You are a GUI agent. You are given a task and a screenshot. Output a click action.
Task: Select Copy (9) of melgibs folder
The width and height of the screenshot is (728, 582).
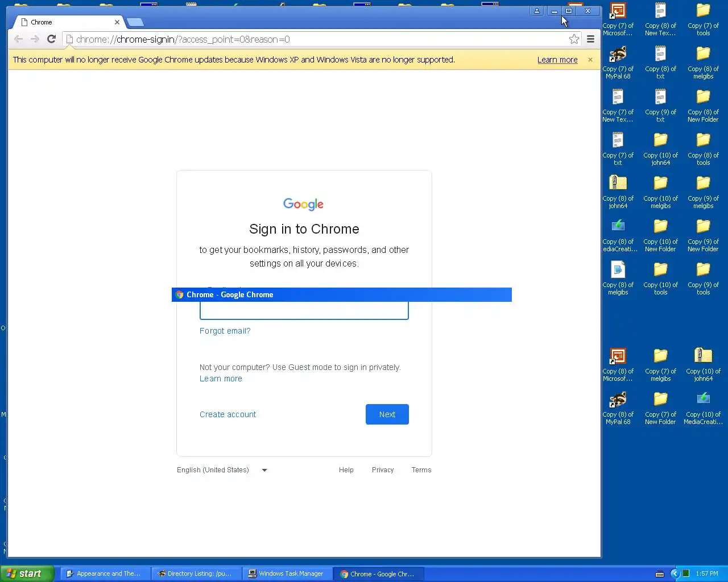tap(703, 193)
